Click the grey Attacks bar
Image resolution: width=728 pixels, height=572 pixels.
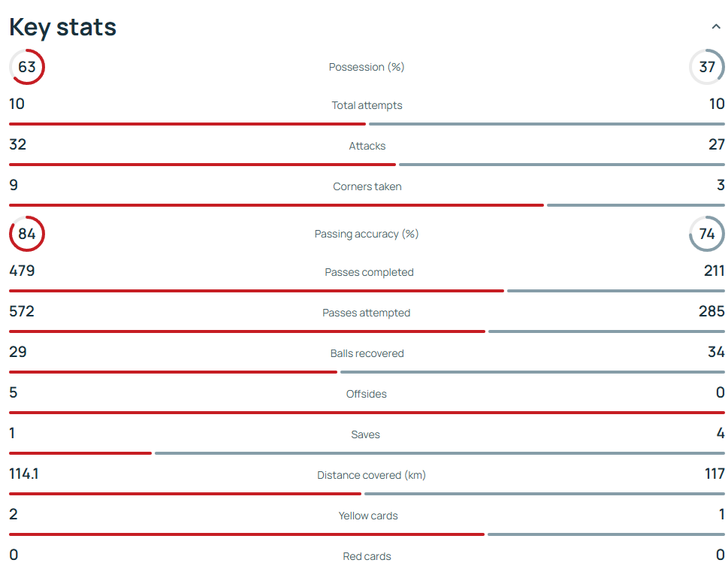coord(561,165)
